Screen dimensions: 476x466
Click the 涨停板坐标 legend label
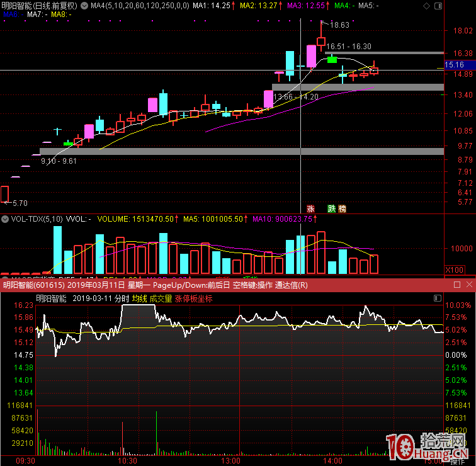click(193, 298)
